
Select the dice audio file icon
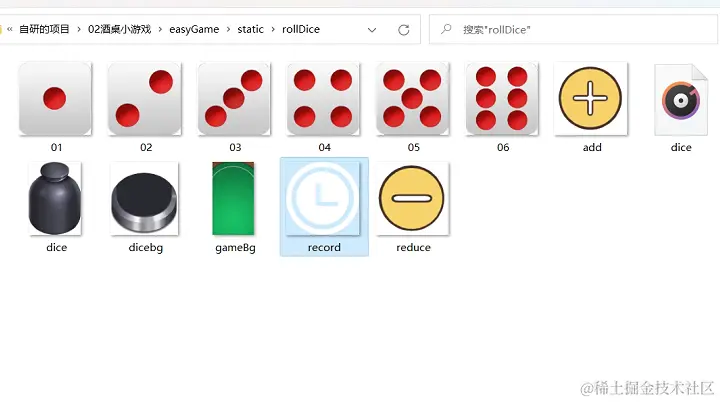tap(681, 100)
